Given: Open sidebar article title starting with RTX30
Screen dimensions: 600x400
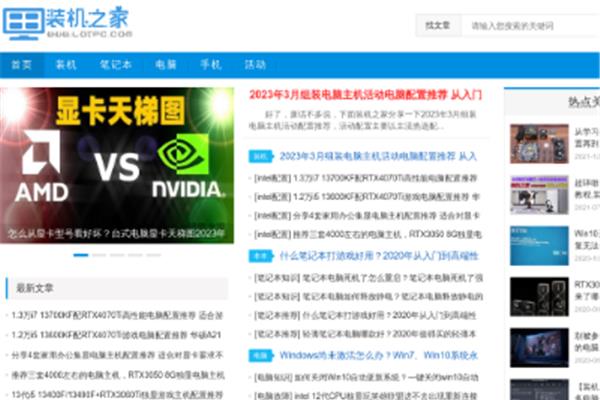Looking at the screenshot, I should pyautogui.click(x=587, y=290).
